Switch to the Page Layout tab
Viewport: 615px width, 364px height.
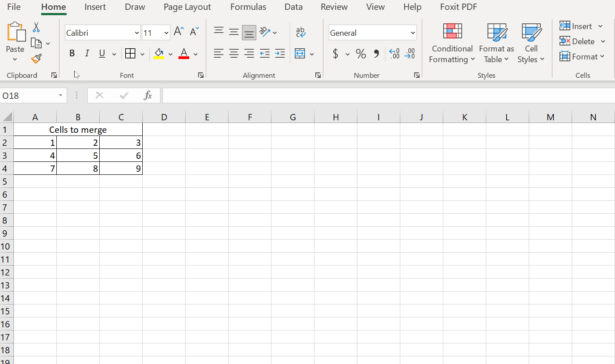tap(187, 7)
